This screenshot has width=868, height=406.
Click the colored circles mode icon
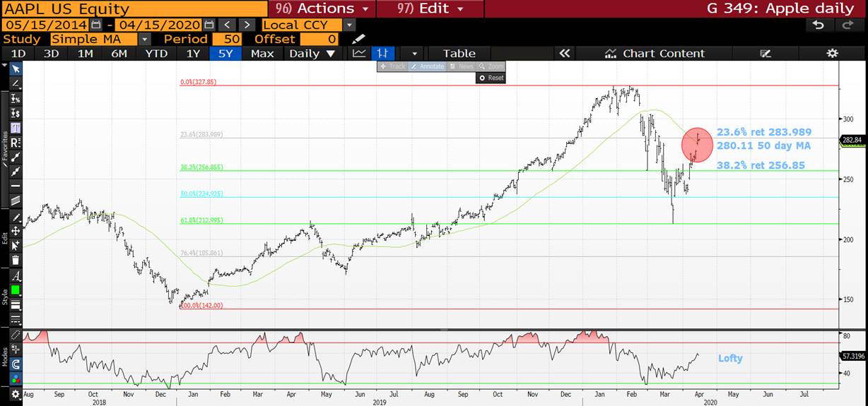click(16, 378)
